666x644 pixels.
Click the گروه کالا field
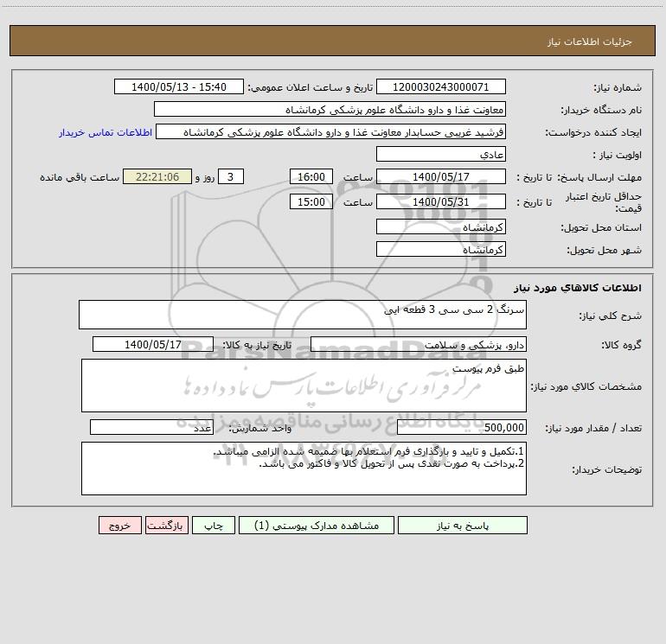[x=419, y=344]
